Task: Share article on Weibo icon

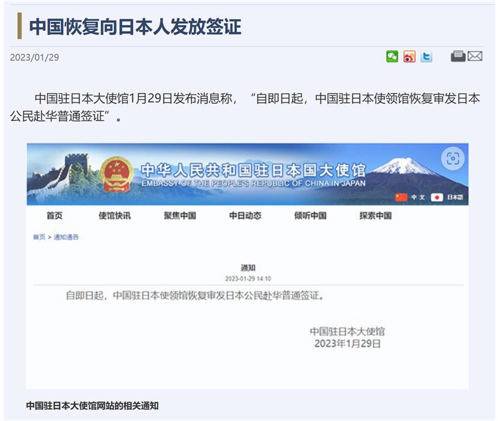Action: [x=409, y=57]
